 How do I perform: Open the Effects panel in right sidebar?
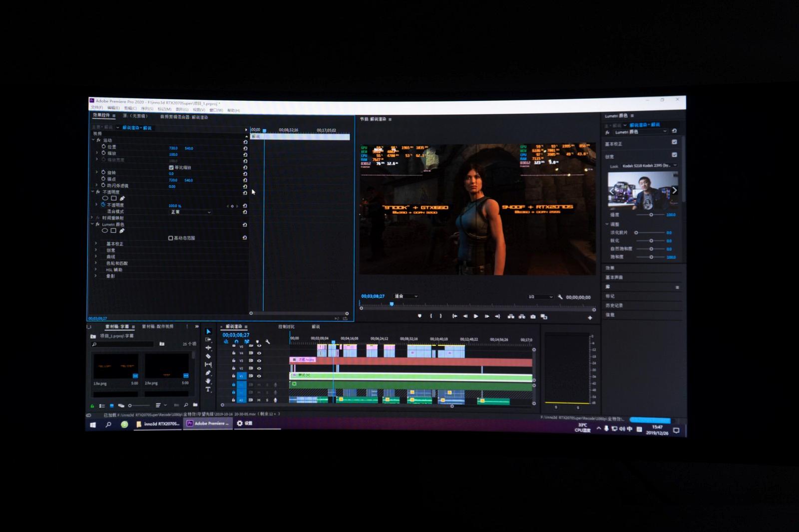pyautogui.click(x=610, y=268)
